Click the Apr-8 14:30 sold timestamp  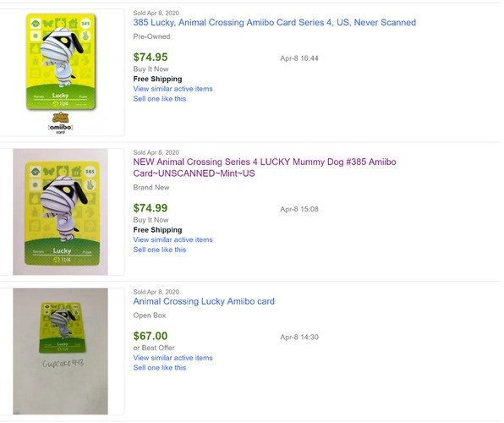pos(299,337)
